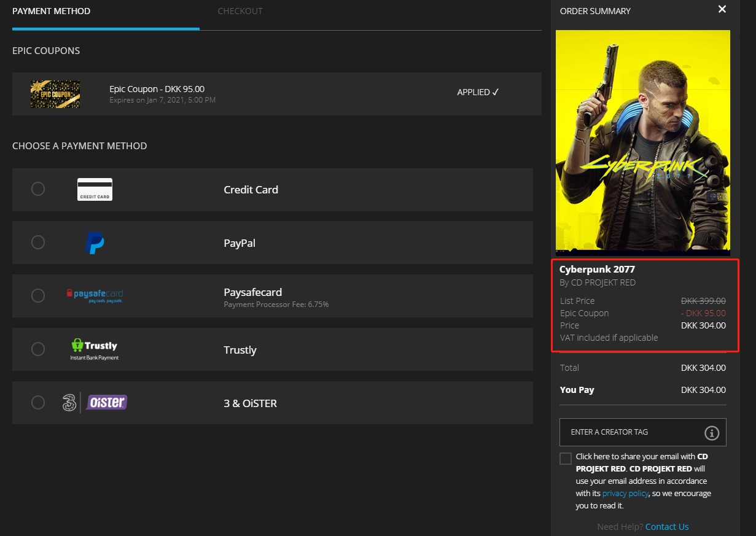
Task: Click the 3 & OiSTER logo
Action: pyautogui.click(x=95, y=403)
